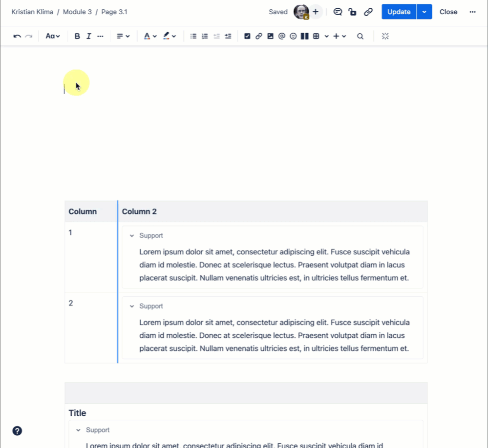Viewport: 488px width, 448px height.
Task: Click the cell containing 2
Action: coord(91,327)
